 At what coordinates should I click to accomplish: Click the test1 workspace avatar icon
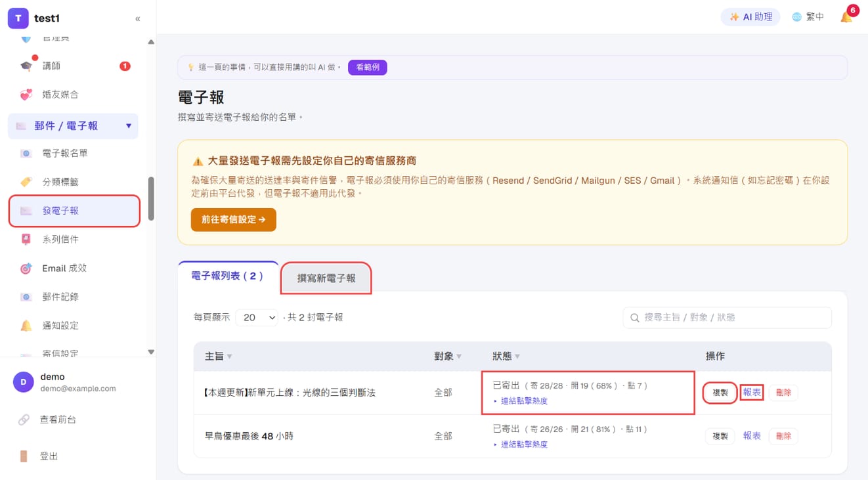tap(18, 18)
